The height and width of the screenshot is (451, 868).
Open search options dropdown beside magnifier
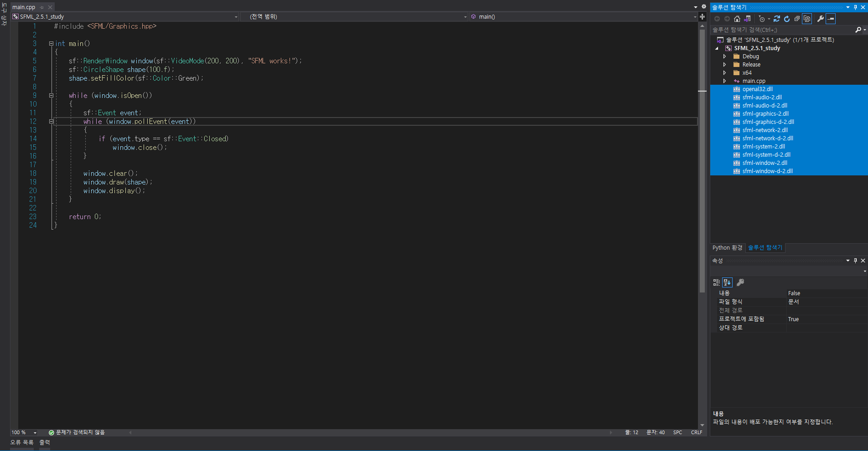(x=864, y=30)
